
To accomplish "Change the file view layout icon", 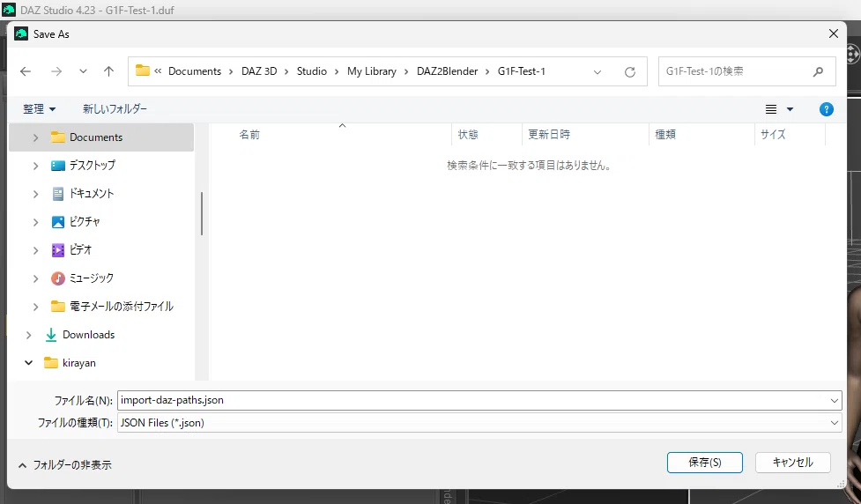I will (x=771, y=109).
